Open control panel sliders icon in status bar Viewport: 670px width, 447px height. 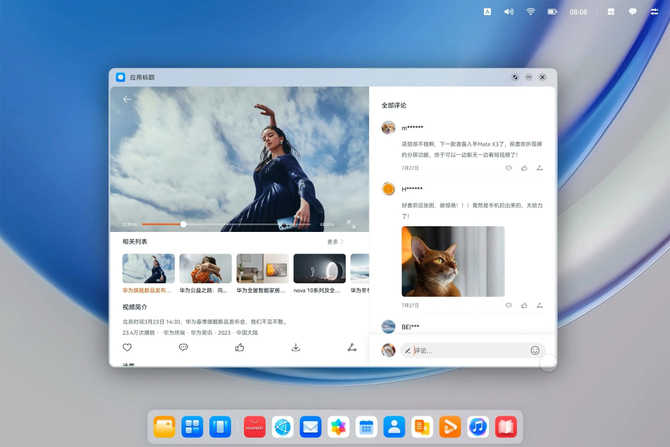coord(654,12)
